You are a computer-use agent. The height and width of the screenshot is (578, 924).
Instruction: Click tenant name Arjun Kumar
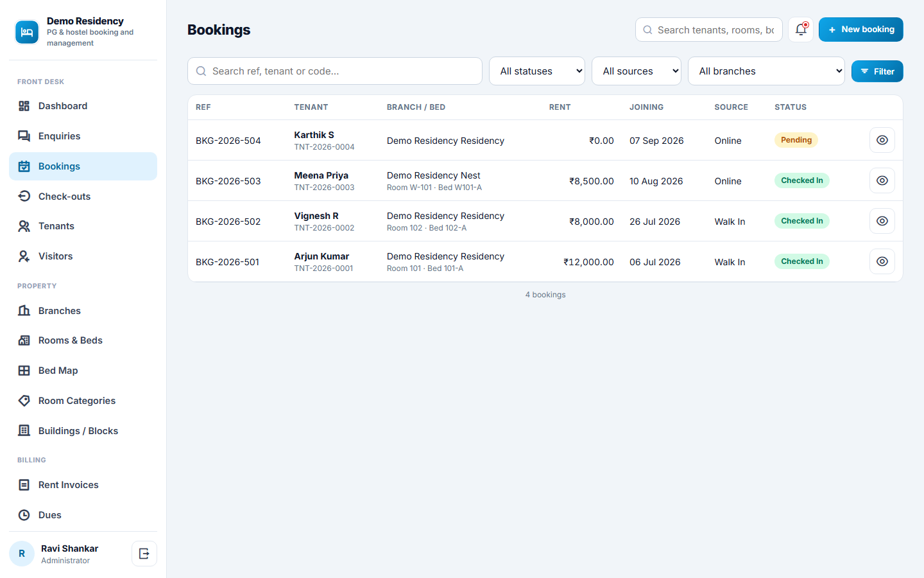click(322, 256)
